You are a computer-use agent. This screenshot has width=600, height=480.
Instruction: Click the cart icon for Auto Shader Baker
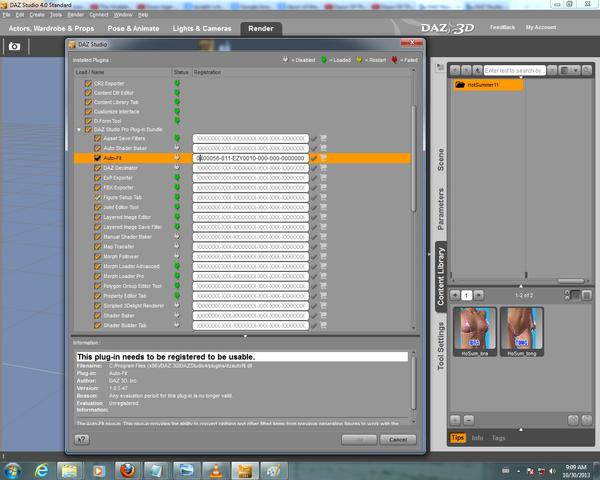323,148
